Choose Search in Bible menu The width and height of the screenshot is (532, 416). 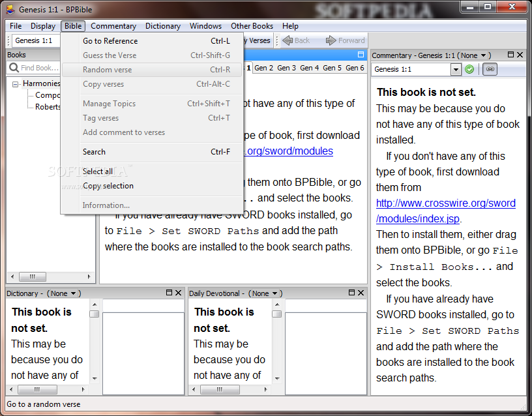coord(152,152)
